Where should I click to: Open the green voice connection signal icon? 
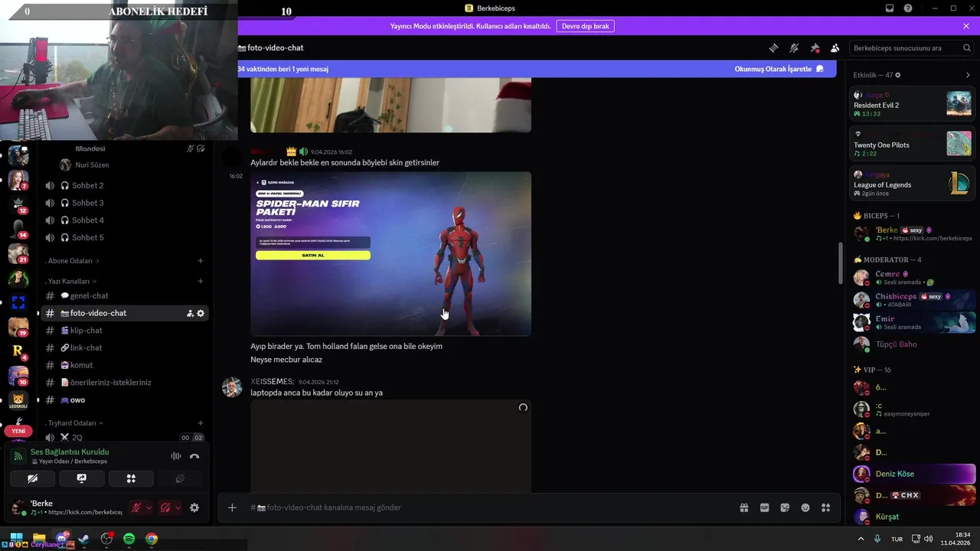pos(18,456)
